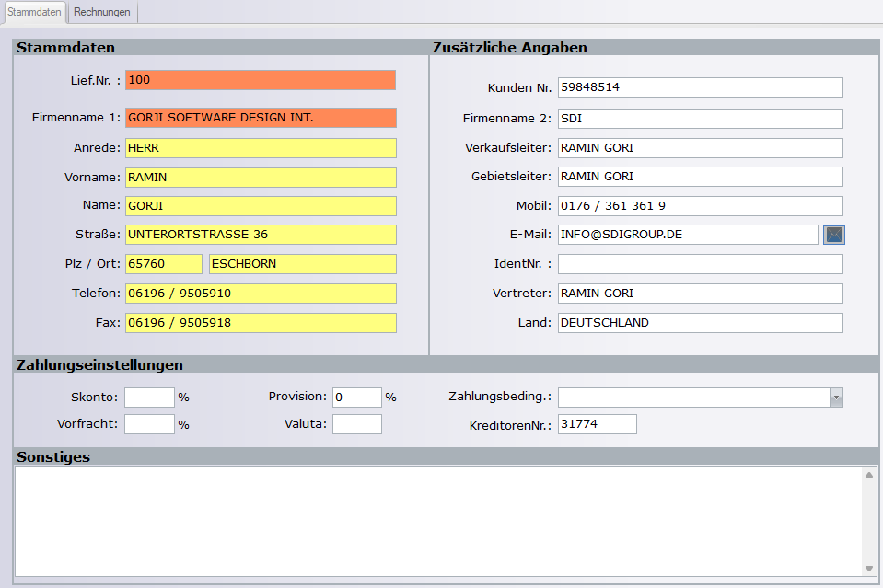Image resolution: width=883 pixels, height=588 pixels.
Task: Click the Firmenname 1 input field
Action: click(x=261, y=118)
